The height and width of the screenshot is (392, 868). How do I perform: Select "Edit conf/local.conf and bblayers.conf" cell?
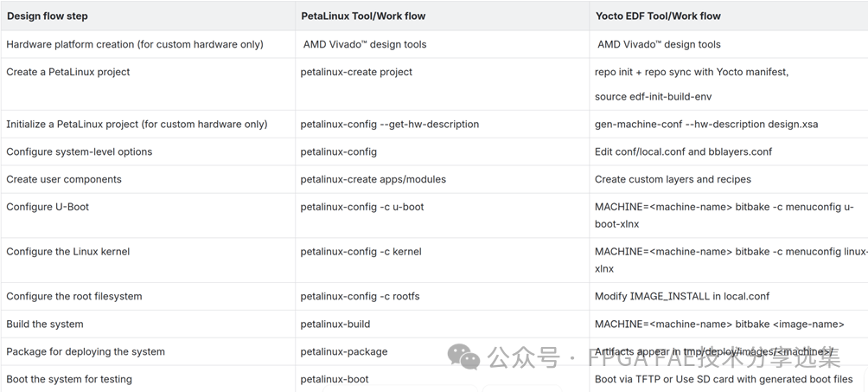coord(683,151)
